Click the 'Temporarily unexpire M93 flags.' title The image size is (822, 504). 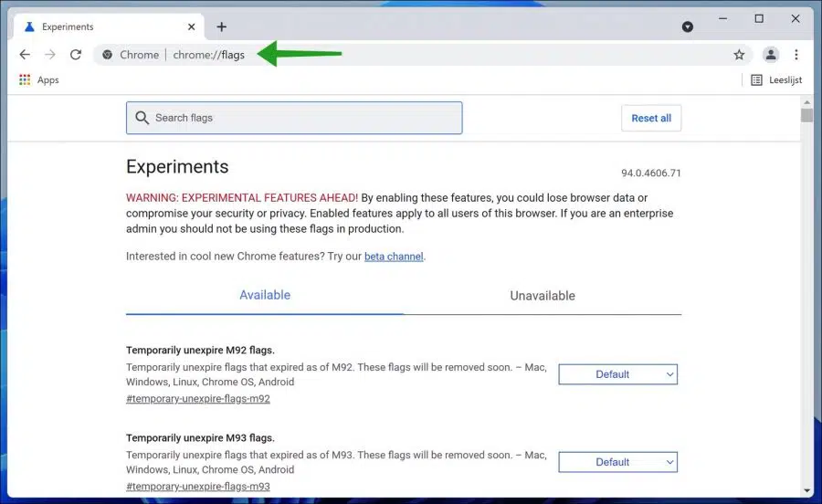click(200, 437)
